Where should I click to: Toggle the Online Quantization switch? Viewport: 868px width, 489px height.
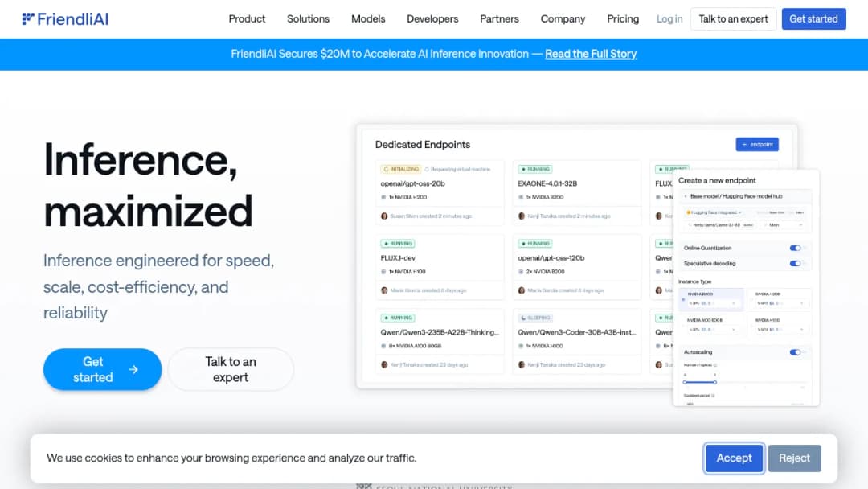[796, 248]
